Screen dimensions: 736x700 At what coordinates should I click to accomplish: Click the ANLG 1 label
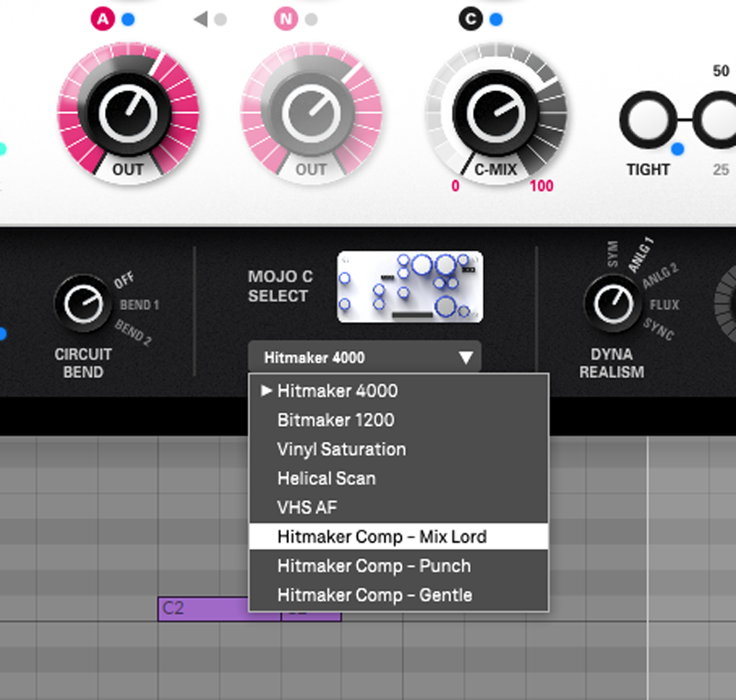pos(641,255)
